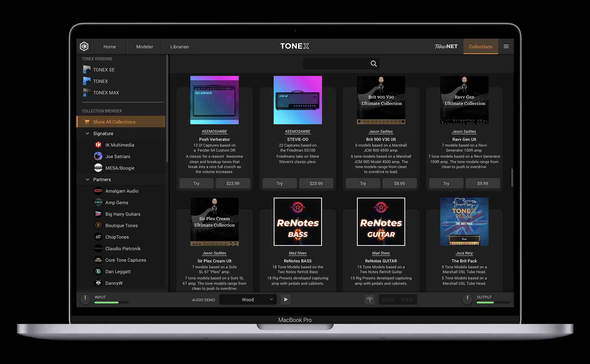This screenshot has width=590, height=364.
Task: Go to the Home tab
Action: [x=110, y=47]
